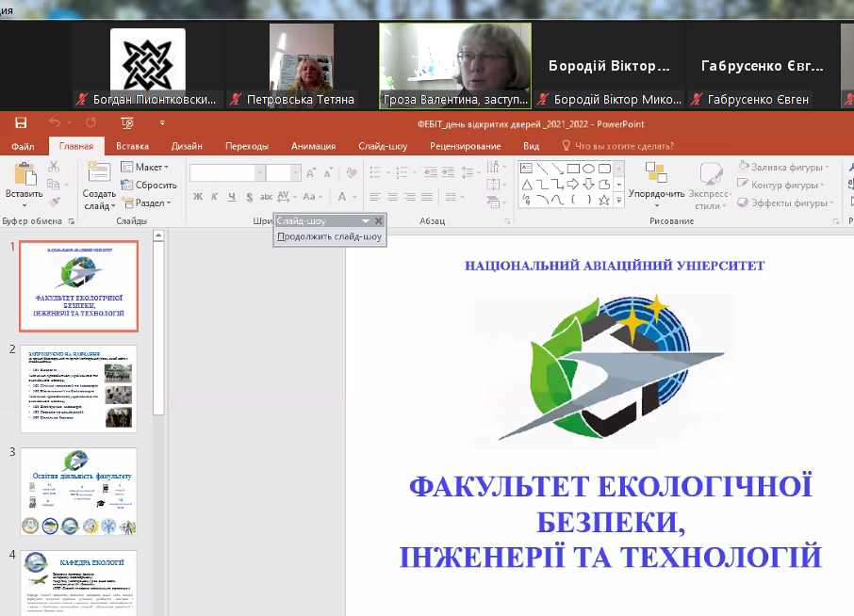Click the Сбросить reset button

(149, 185)
